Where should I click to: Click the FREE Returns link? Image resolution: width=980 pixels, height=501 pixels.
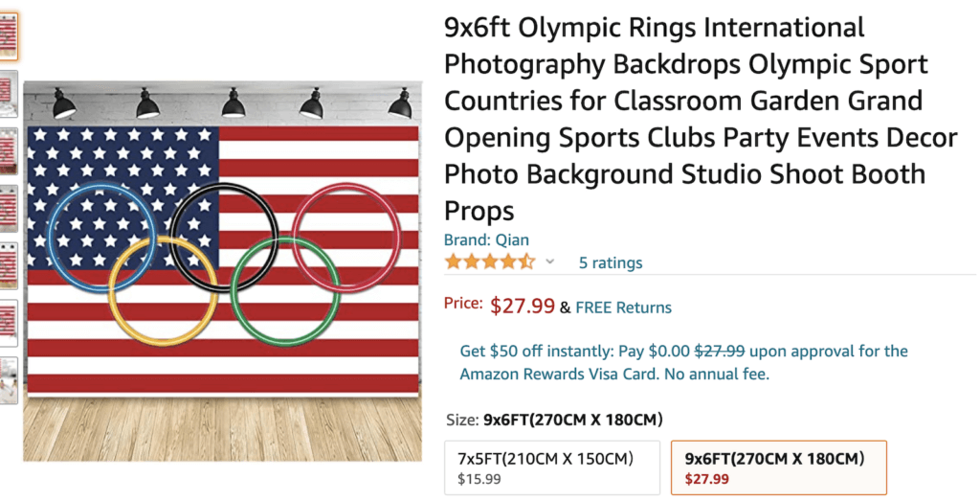[623, 307]
